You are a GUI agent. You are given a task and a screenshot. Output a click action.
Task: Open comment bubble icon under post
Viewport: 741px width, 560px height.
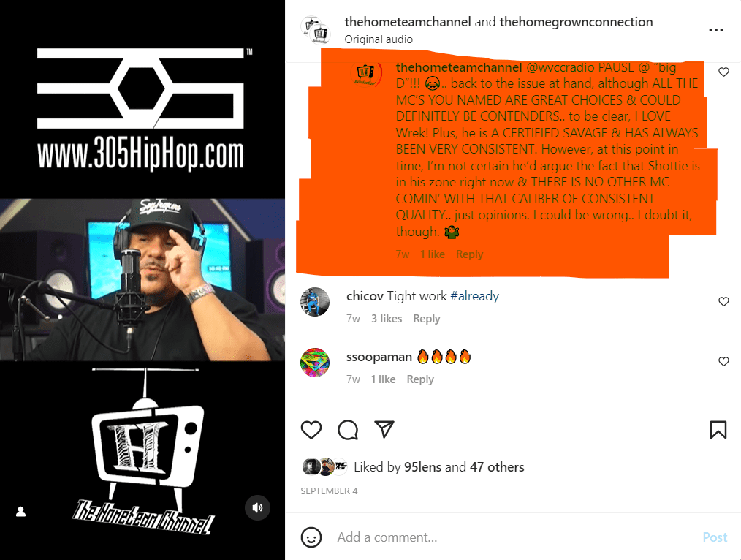click(348, 430)
